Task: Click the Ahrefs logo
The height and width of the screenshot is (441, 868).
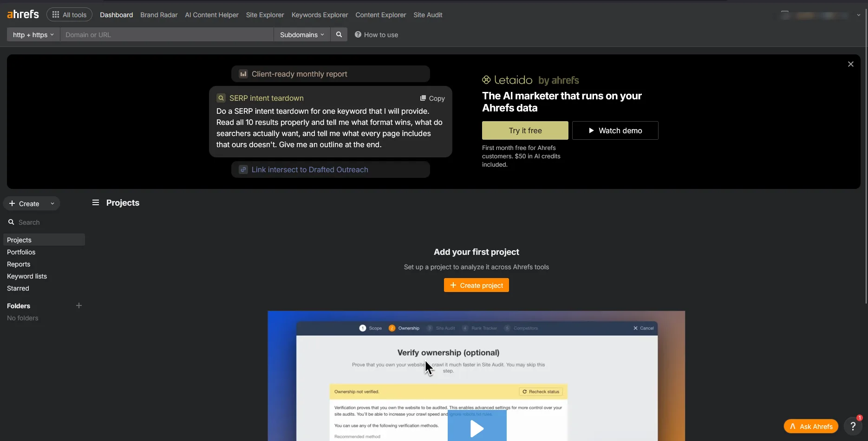Action: click(x=23, y=14)
